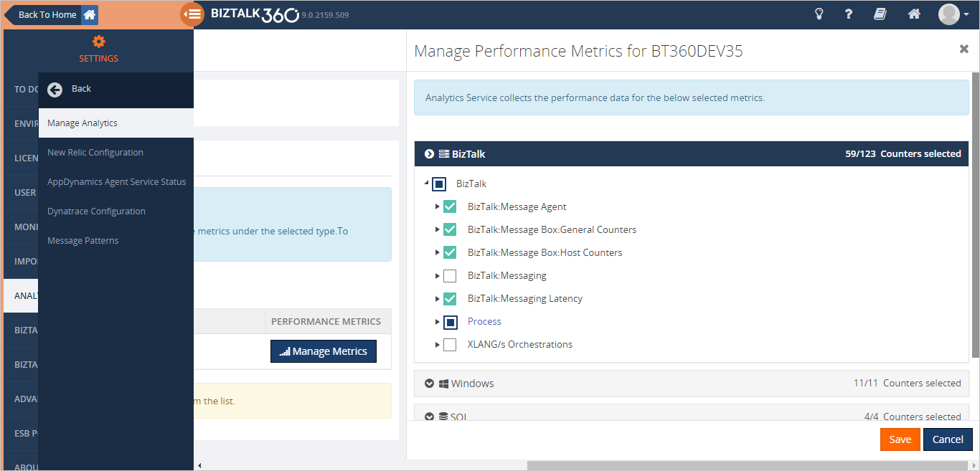
Task: Expand BizTalk:Messaging Latency tree node
Action: coord(438,299)
